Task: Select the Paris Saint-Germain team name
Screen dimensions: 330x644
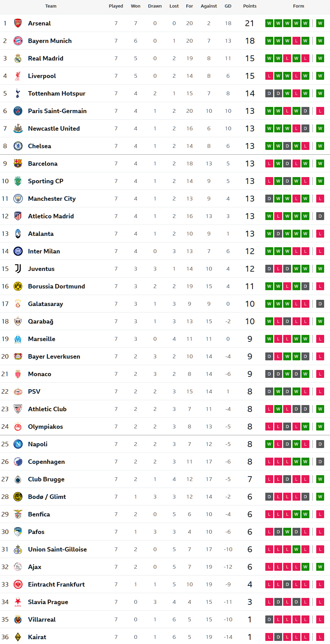Action: pyautogui.click(x=57, y=111)
